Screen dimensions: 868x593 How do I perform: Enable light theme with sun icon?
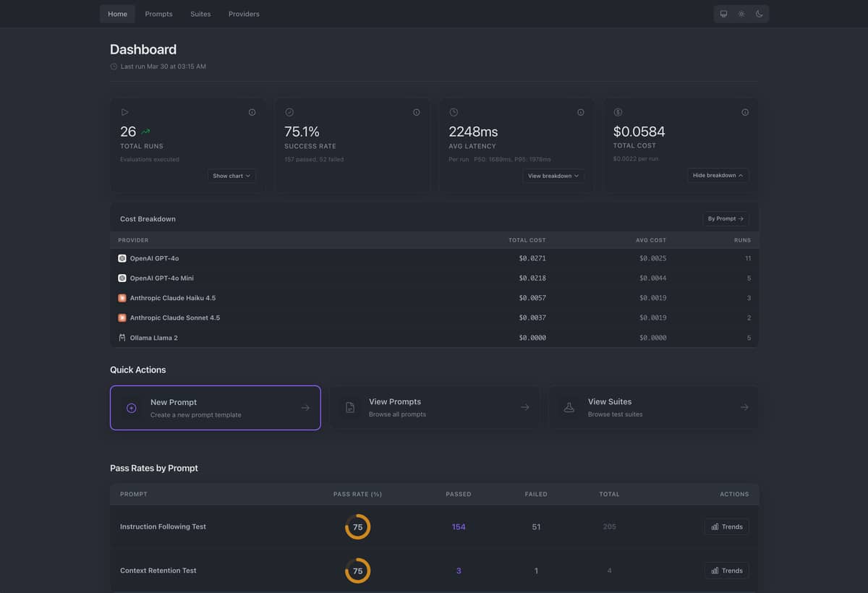741,14
